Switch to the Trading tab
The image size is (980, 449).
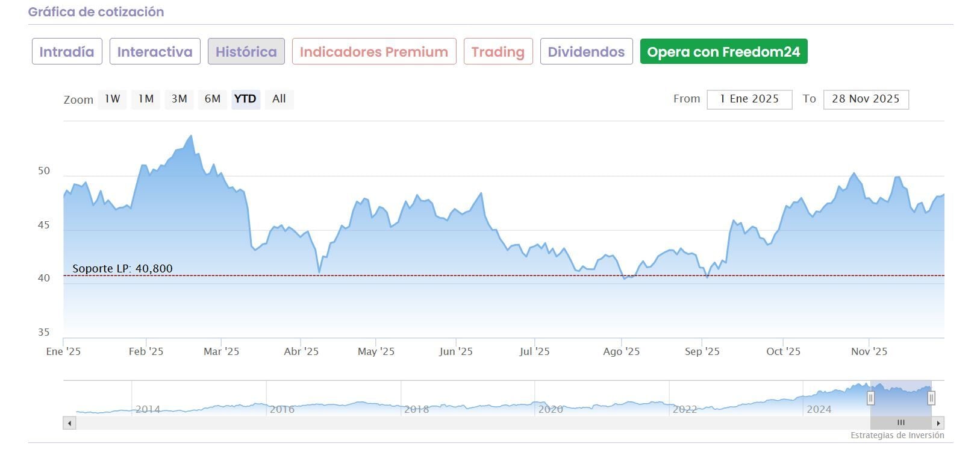click(x=498, y=52)
